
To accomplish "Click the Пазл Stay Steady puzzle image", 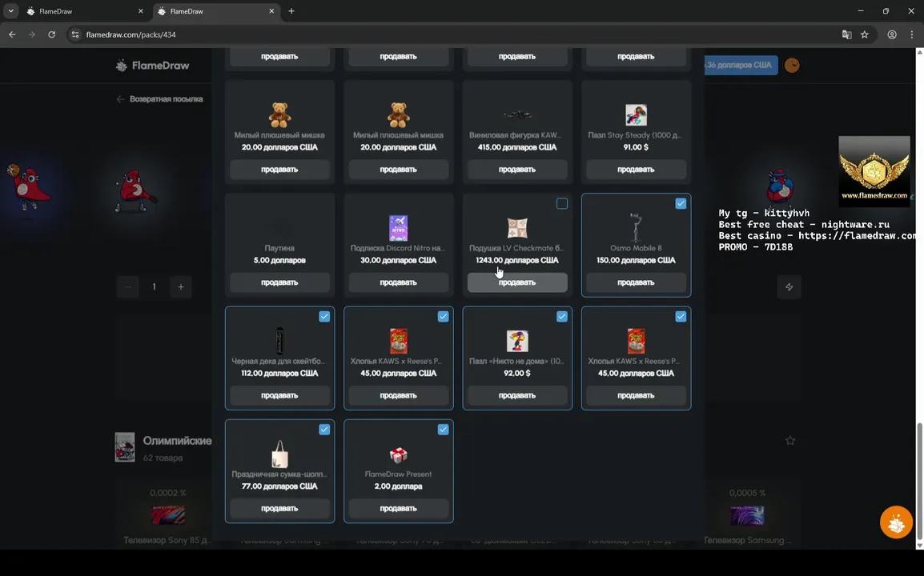I will click(636, 115).
